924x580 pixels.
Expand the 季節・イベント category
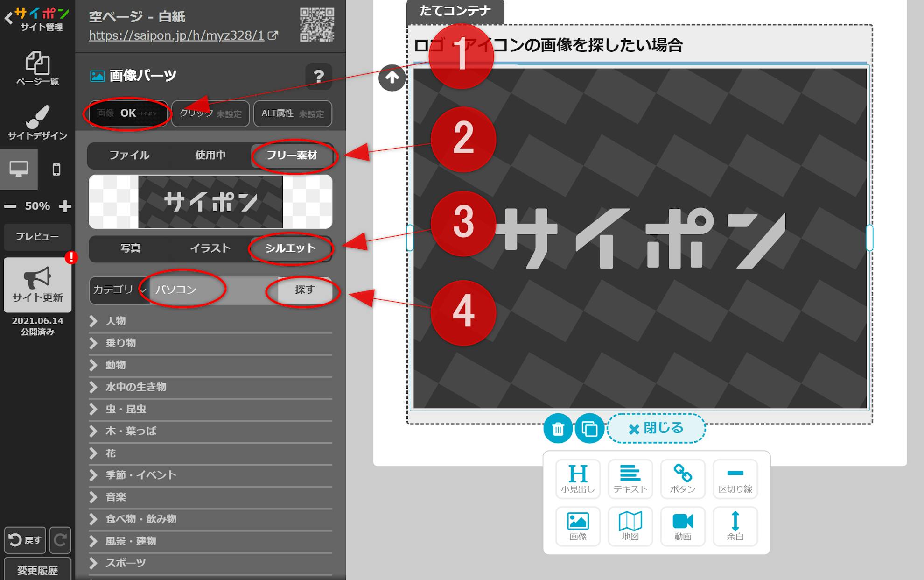pos(210,475)
